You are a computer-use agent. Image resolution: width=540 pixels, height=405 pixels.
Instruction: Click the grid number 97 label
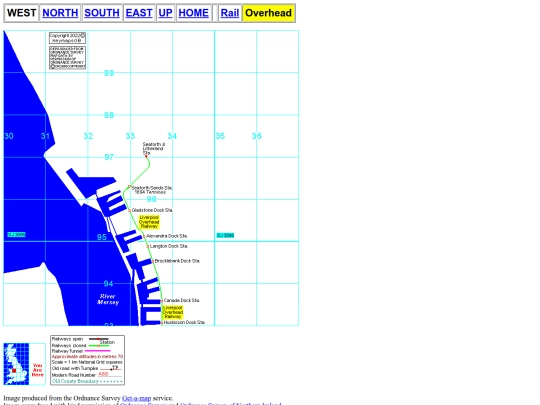[109, 157]
